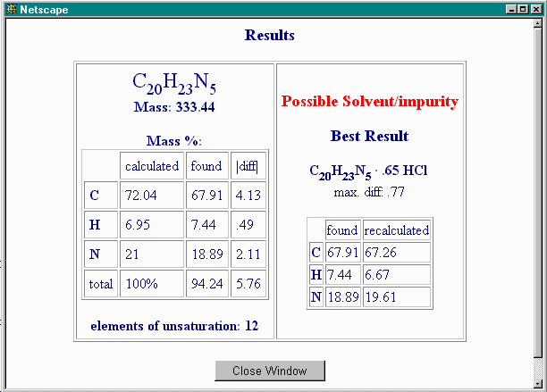Viewport: 547px width, 392px height.
Task: Click recalculated nitrogen value 19.61
Action: click(397, 296)
